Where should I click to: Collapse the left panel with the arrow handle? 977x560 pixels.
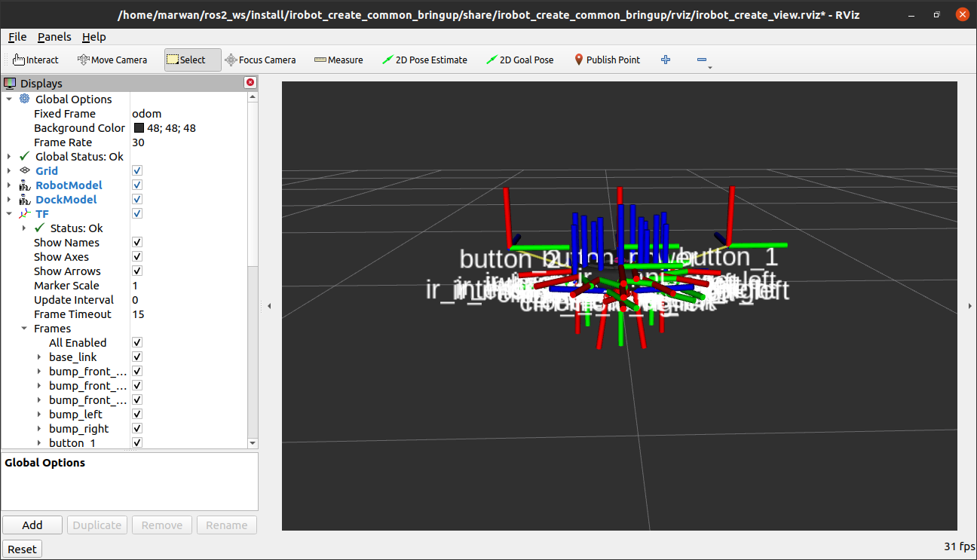click(x=269, y=305)
